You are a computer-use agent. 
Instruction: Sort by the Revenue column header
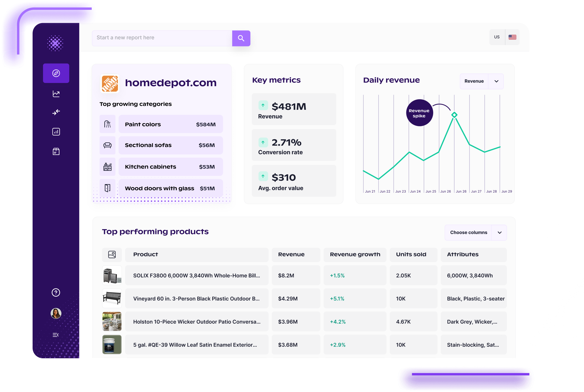(x=296, y=255)
